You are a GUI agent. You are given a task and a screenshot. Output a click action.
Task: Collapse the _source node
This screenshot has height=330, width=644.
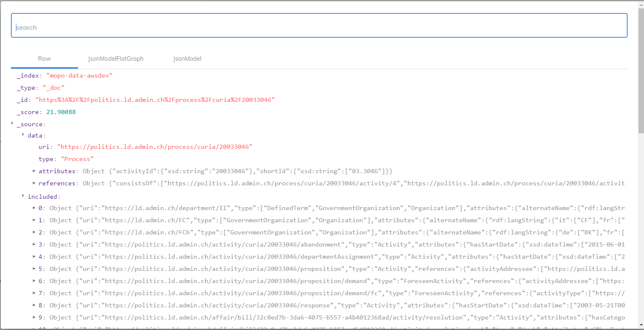[x=12, y=124]
